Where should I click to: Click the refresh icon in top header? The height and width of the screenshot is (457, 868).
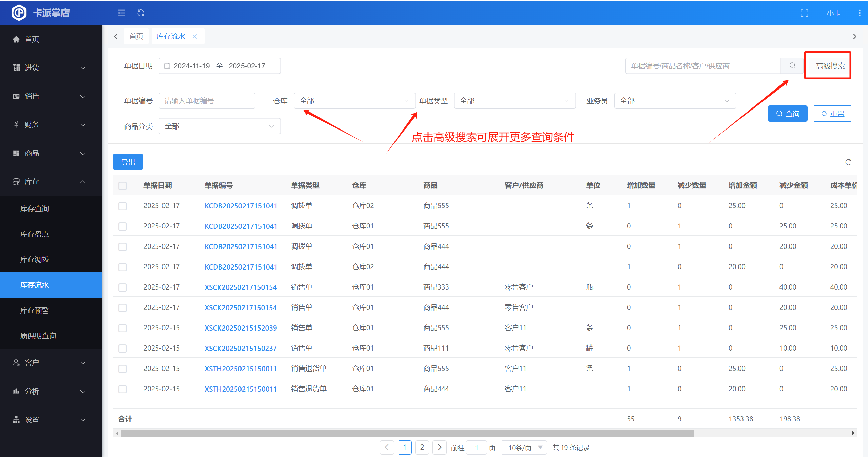(x=141, y=13)
